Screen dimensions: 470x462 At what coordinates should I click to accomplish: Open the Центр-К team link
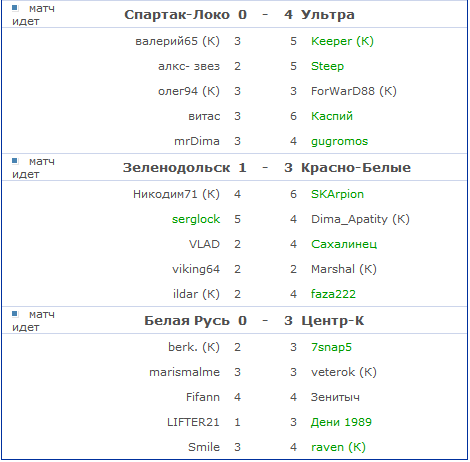coord(332,321)
